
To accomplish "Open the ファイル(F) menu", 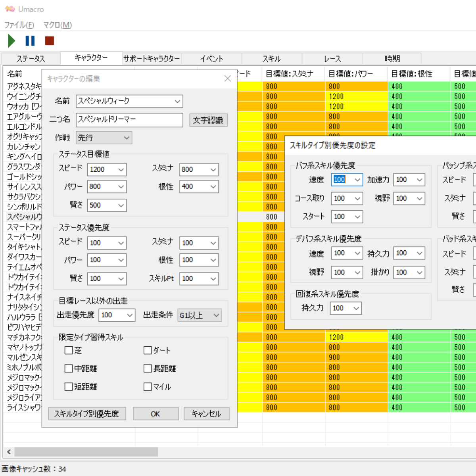I will tap(19, 25).
